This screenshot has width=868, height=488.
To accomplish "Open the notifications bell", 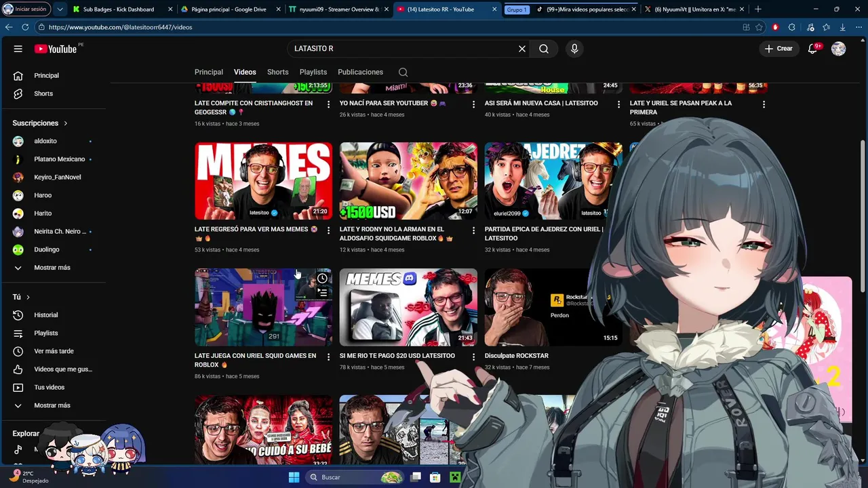I will (812, 49).
